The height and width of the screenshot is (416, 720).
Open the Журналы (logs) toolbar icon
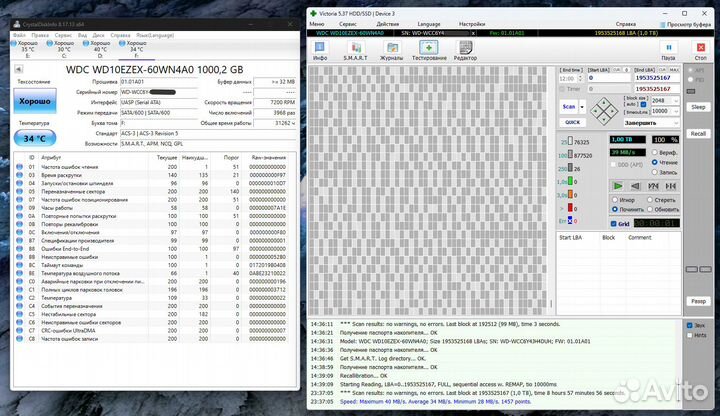pyautogui.click(x=392, y=53)
